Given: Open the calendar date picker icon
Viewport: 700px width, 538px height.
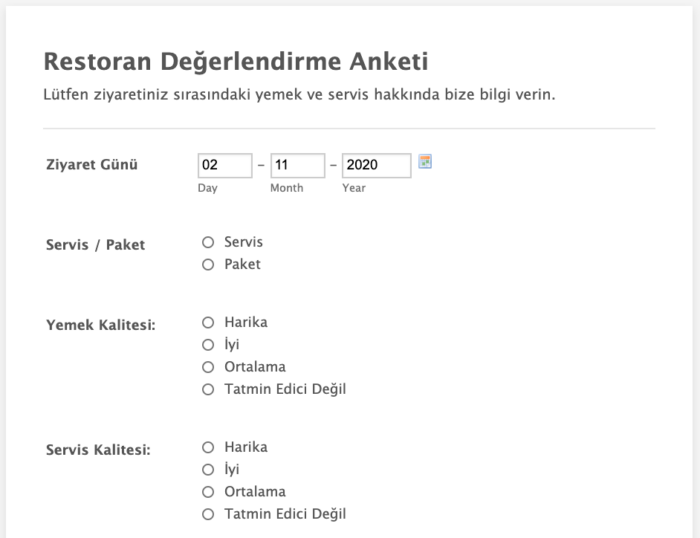Looking at the screenshot, I should point(425,161).
